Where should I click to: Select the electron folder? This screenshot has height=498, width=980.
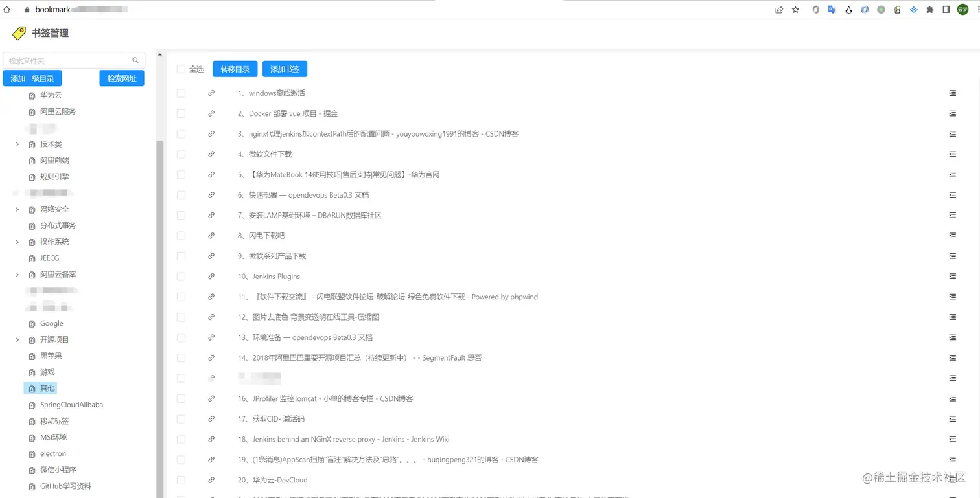[x=53, y=454]
